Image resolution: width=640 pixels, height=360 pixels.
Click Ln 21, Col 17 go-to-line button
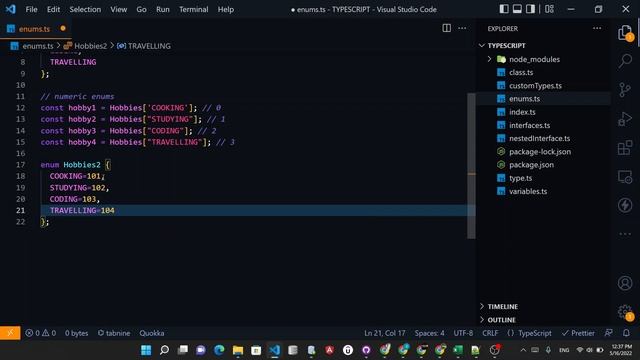(384, 333)
